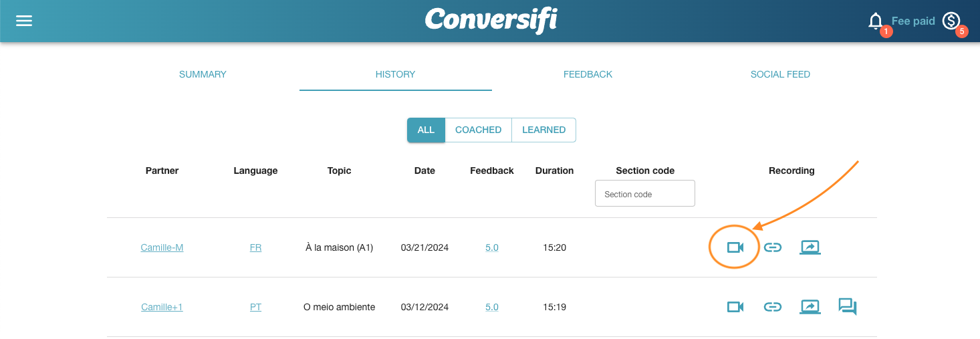Focus the Section code input field
The image size is (980, 339).
tap(645, 194)
